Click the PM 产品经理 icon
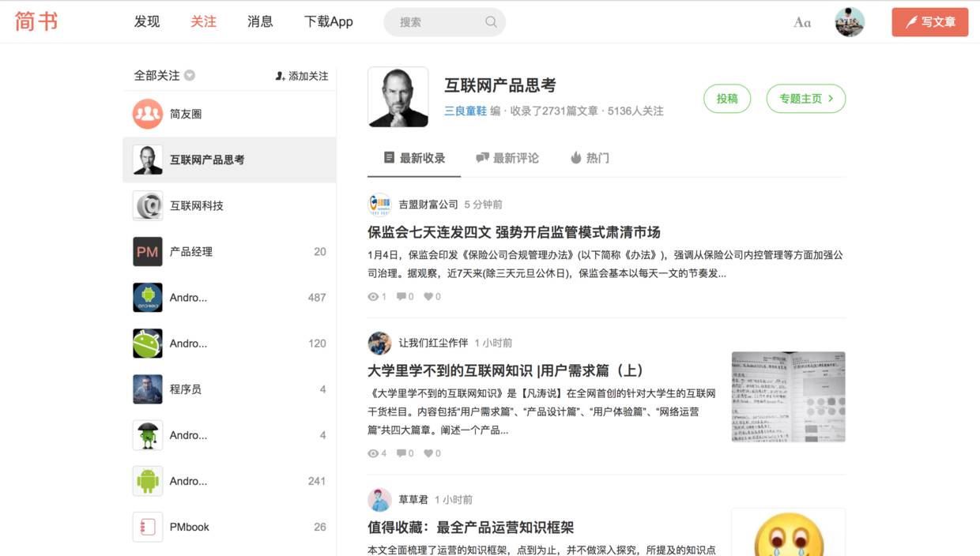The height and width of the screenshot is (556, 980). coord(148,251)
